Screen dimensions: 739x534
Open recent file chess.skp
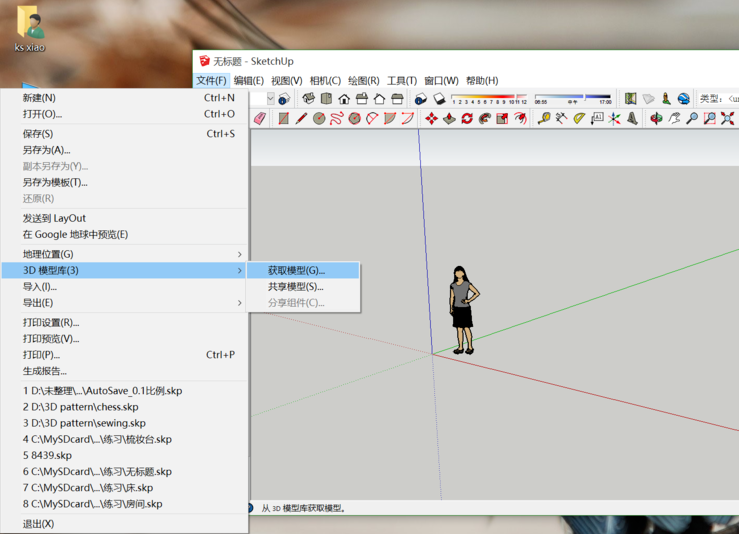124,407
